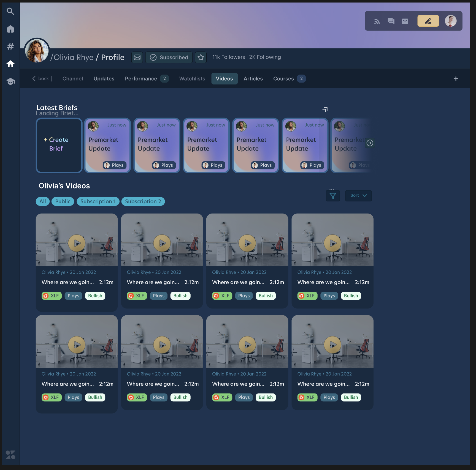Click the Create Brief card
The width and height of the screenshot is (476, 470).
click(59, 146)
